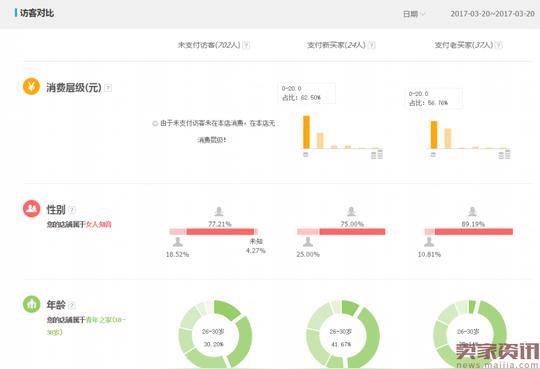Click the tallest orange bar in new-buyer chart
The width and height of the screenshot is (540, 369).
coord(306,132)
